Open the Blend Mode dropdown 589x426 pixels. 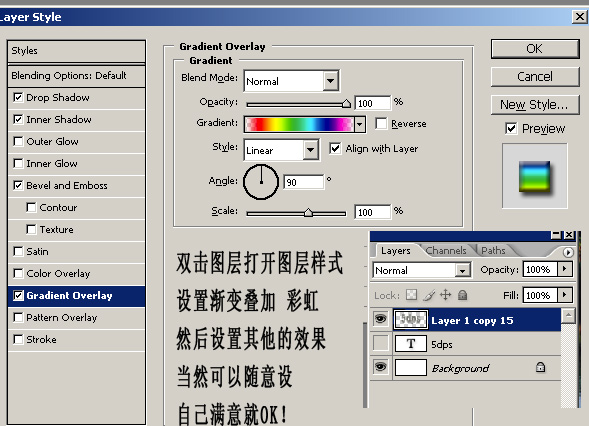[x=331, y=81]
